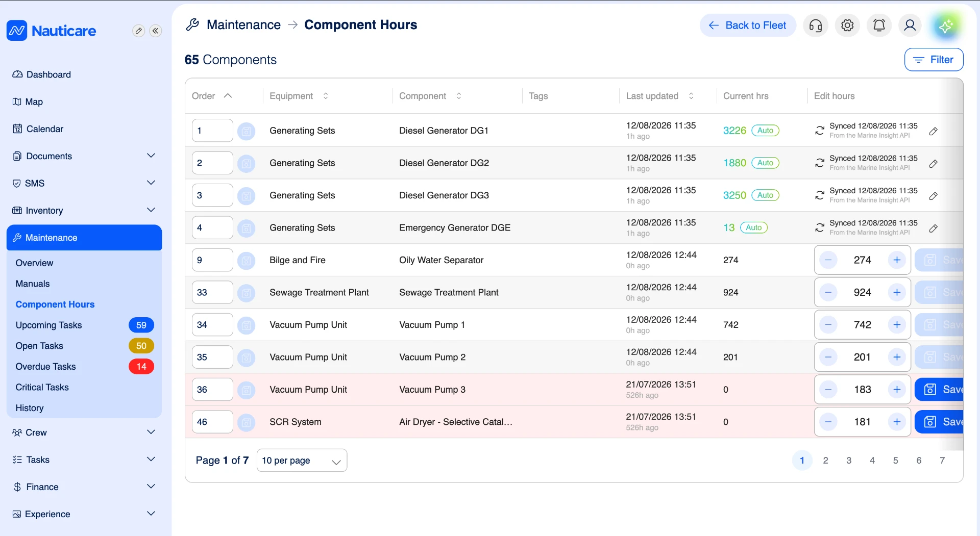Viewport: 980px width, 536px height.
Task: Click sync icon for Emergency Generator DGE
Action: [x=820, y=227]
